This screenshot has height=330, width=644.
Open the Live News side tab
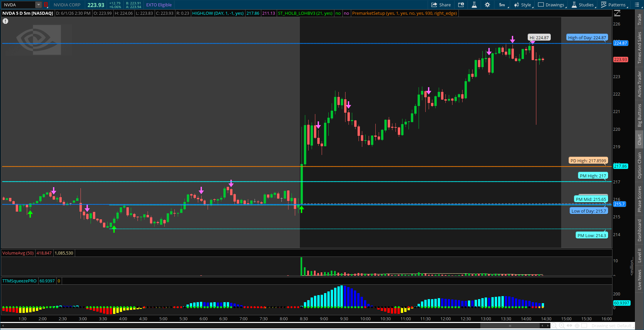point(640,280)
